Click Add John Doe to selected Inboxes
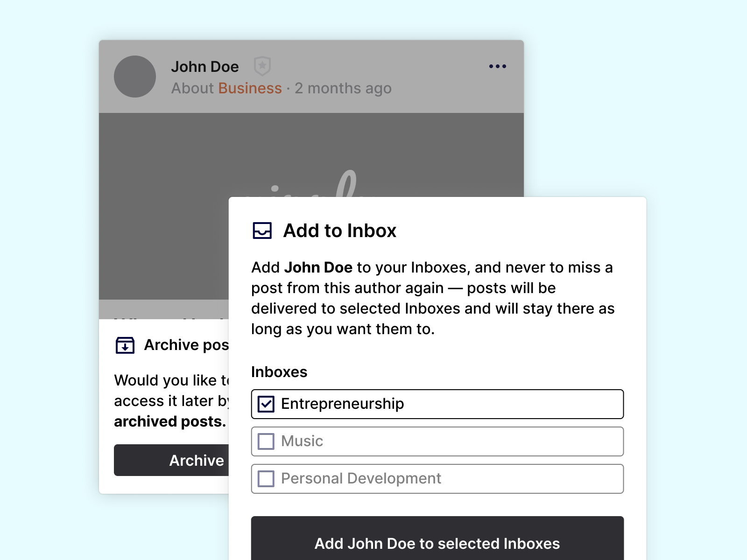This screenshot has width=747, height=560. pos(437,543)
